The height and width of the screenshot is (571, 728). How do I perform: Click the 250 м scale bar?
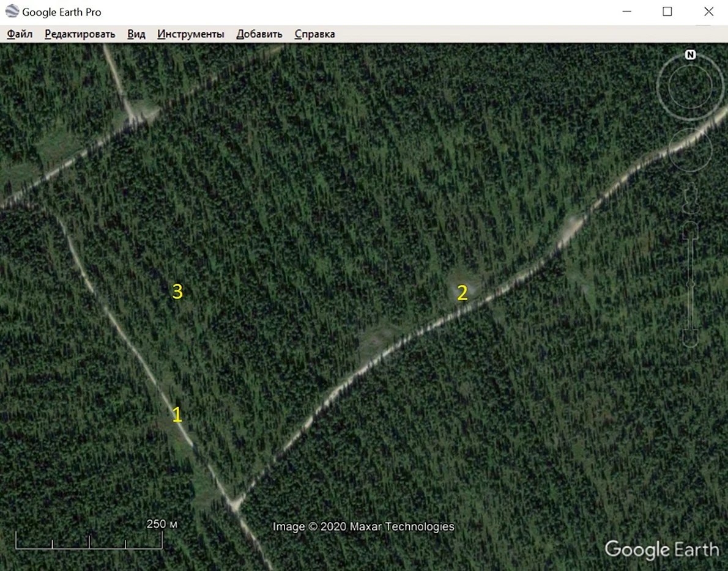click(89, 540)
